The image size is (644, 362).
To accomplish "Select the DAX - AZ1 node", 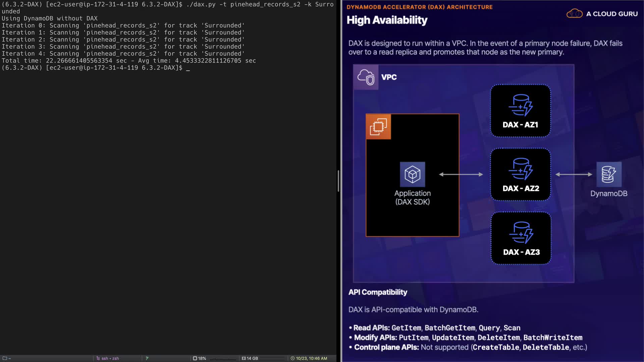I will tap(520, 111).
